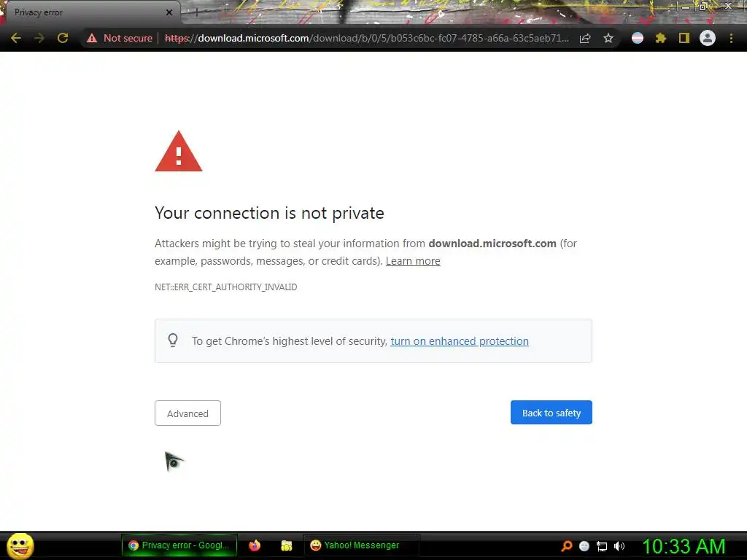Click the share page icon in address bar
The width and height of the screenshot is (747, 560).
coord(585,39)
